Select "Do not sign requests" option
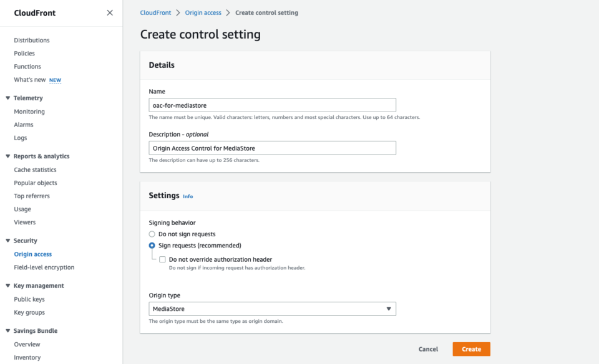The width and height of the screenshot is (599, 364). coord(152,234)
